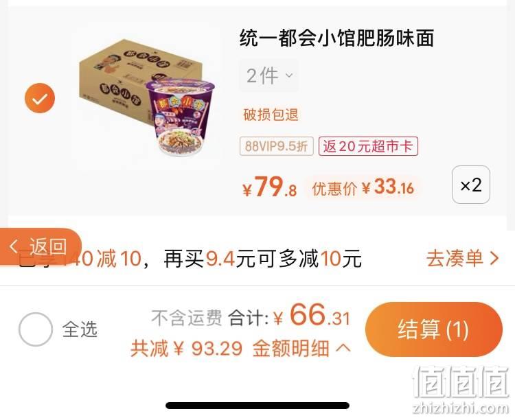Image resolution: width=515 pixels, height=420 pixels.
Task: Tap the 共减 ¥93.29 savings text
Action: pyautogui.click(x=187, y=348)
